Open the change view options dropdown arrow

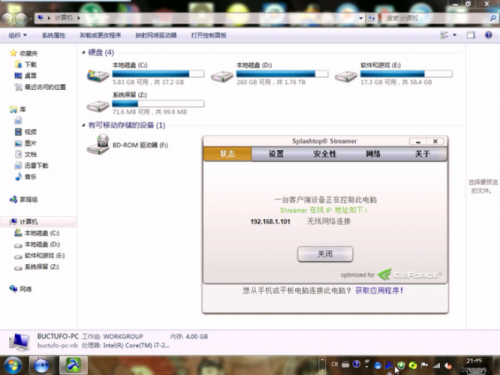click(455, 35)
